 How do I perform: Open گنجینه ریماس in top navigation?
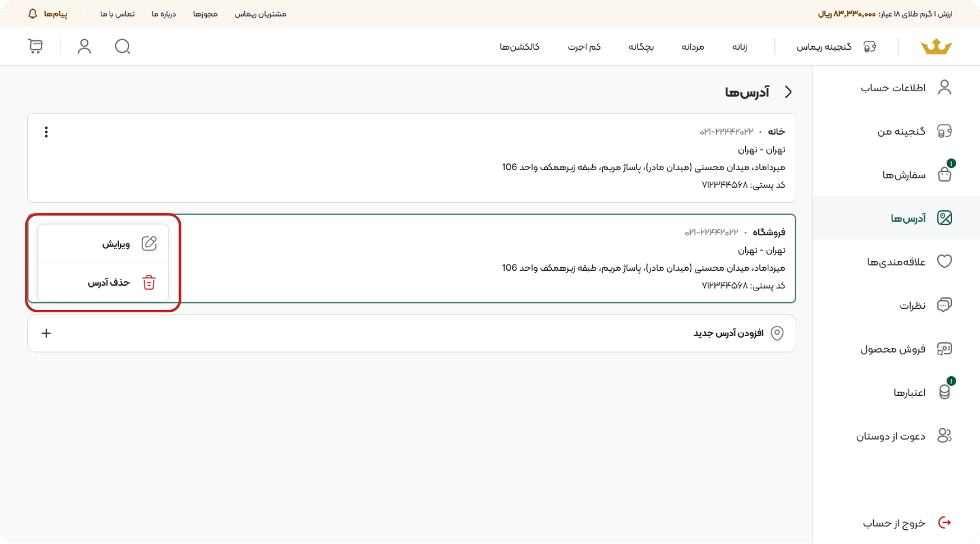click(x=824, y=47)
